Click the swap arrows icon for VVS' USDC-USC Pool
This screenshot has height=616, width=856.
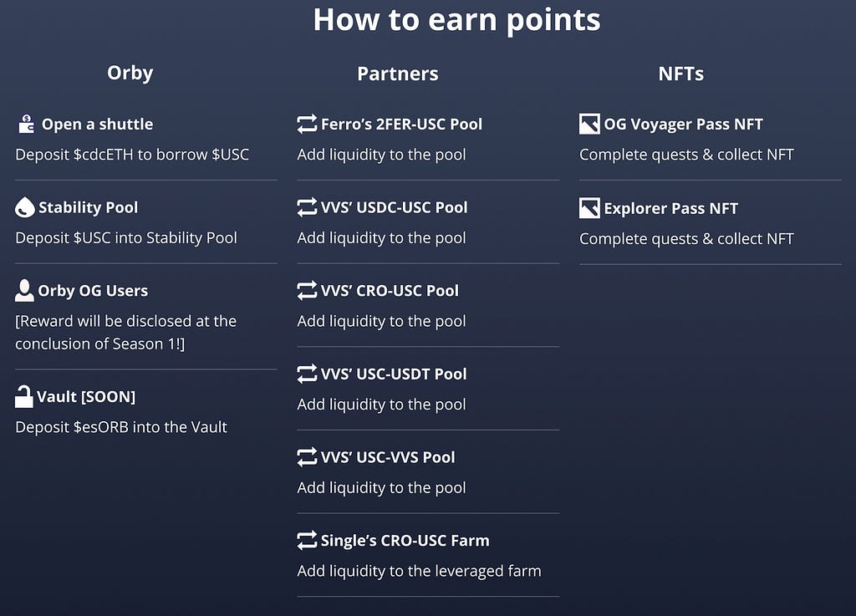(x=307, y=207)
